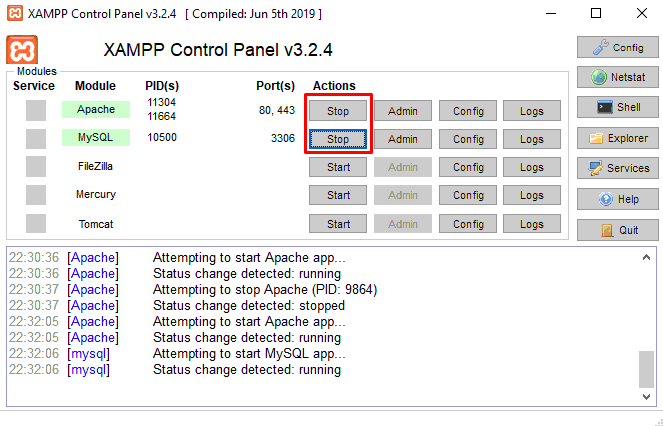Toggle Tomcat service install checkbox
This screenshot has height=426, width=663.
tap(36, 223)
